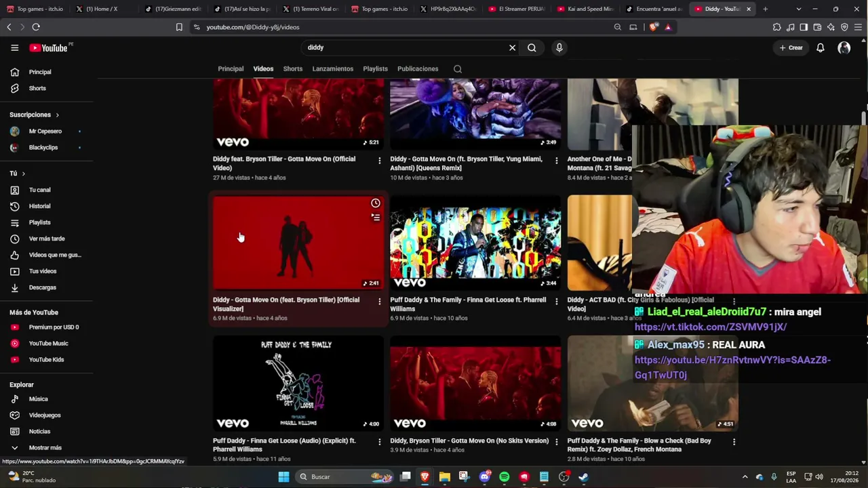Open the YouTube account avatar menu
The image size is (868, 488).
pyautogui.click(x=844, y=47)
